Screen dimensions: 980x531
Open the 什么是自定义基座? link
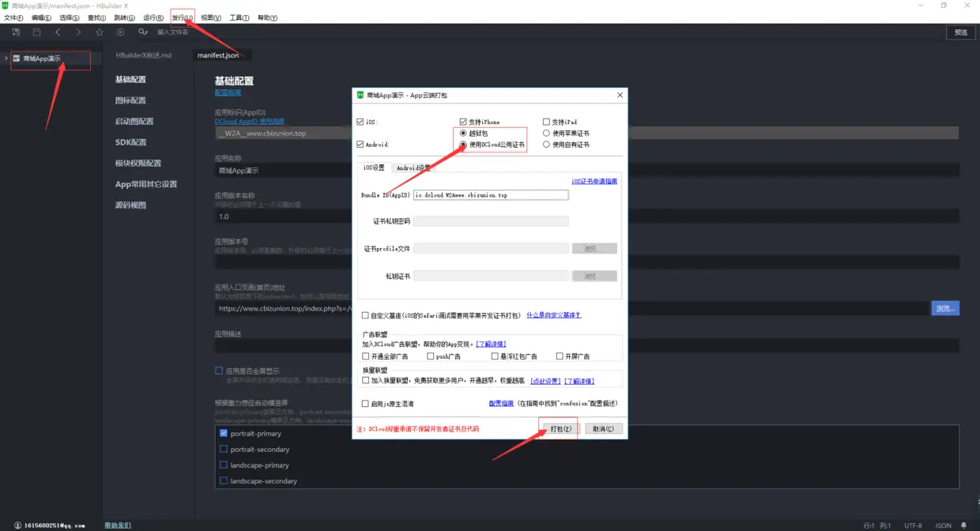[x=554, y=315]
